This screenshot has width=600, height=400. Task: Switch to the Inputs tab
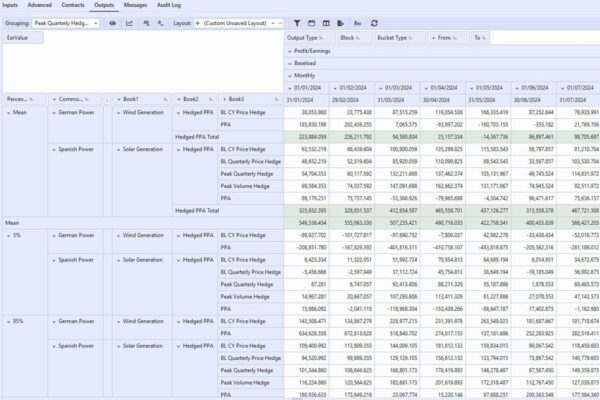pos(10,5)
